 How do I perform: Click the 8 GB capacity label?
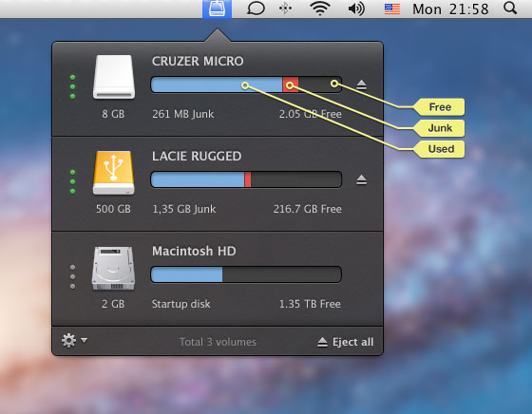(x=113, y=114)
